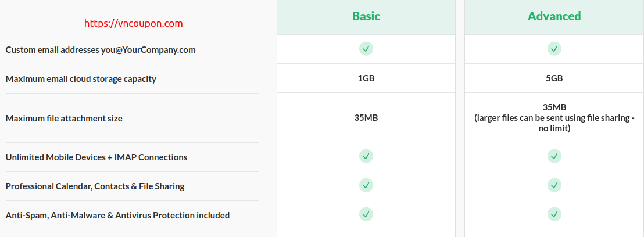The height and width of the screenshot is (237, 644).
Task: Click Advanced checkmark for Unlimited Mobile Devices
Action: (554, 156)
